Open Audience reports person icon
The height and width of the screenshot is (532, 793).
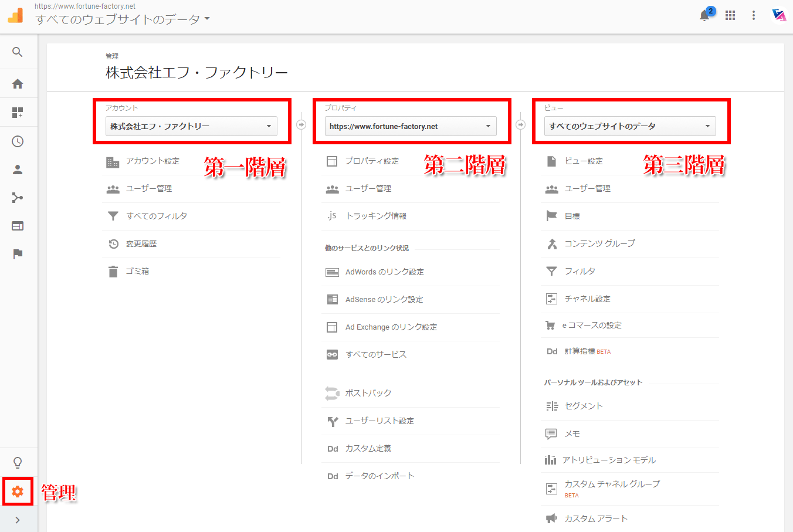pos(18,170)
